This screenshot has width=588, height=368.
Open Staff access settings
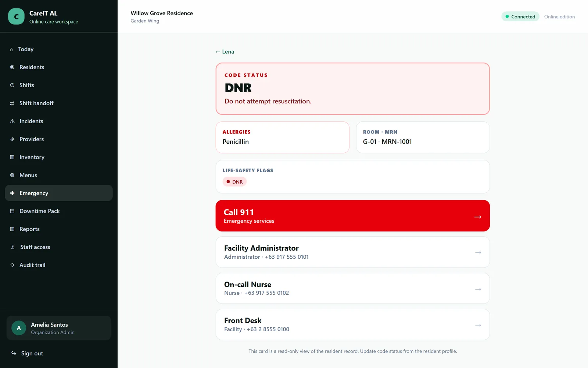pyautogui.click(x=59, y=247)
